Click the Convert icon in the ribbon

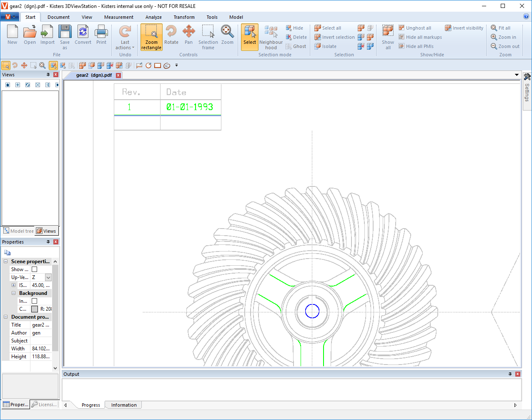83,35
